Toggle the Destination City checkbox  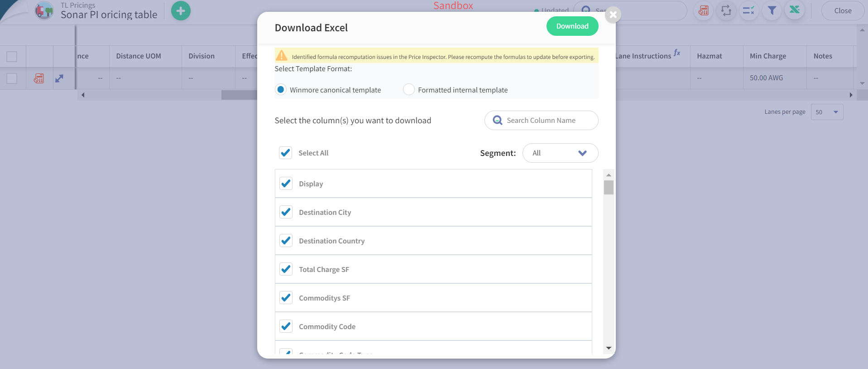click(286, 212)
